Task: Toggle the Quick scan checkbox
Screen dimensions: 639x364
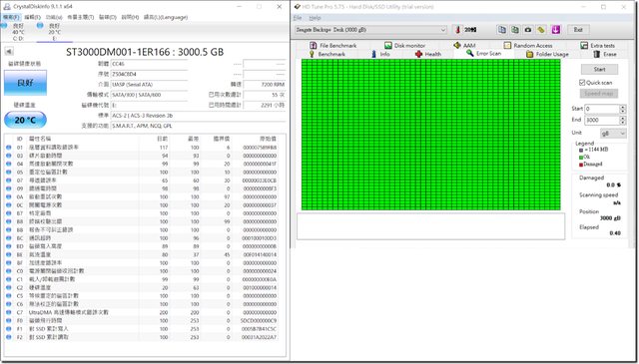Action: point(582,83)
